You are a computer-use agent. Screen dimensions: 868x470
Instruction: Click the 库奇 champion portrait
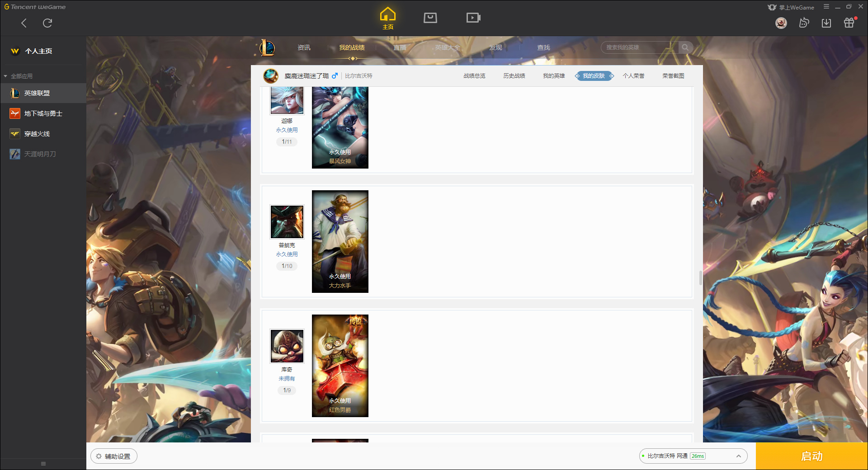point(287,346)
